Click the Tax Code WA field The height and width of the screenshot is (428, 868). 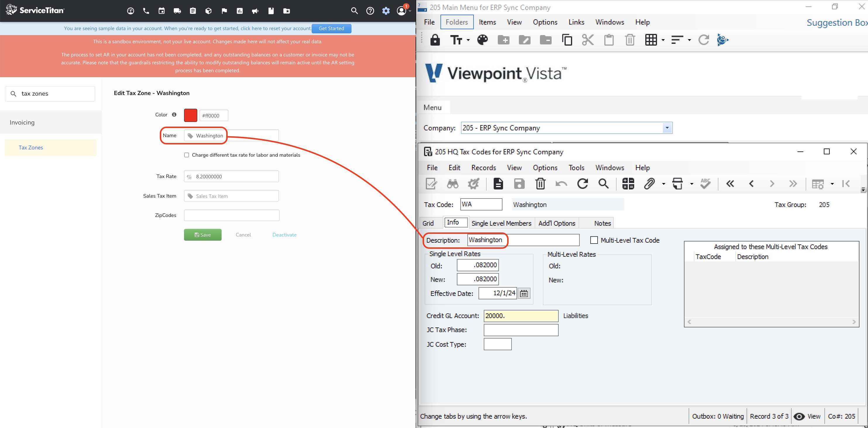point(481,204)
